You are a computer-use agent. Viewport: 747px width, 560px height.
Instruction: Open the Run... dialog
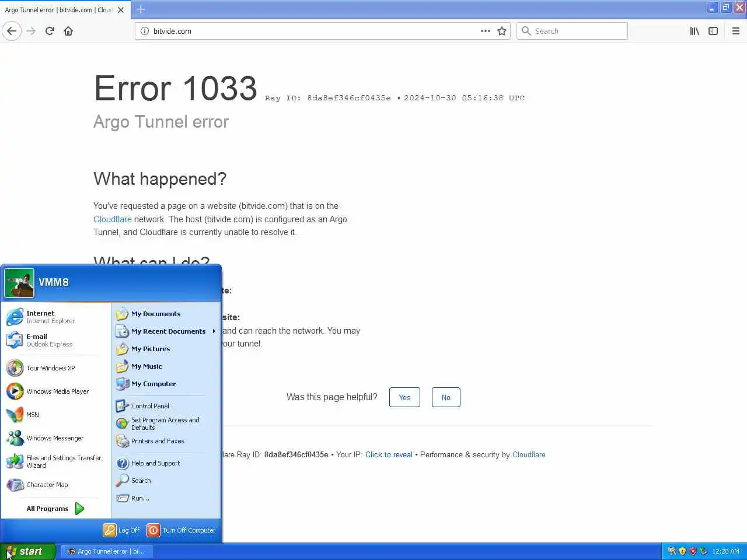tap(166, 498)
